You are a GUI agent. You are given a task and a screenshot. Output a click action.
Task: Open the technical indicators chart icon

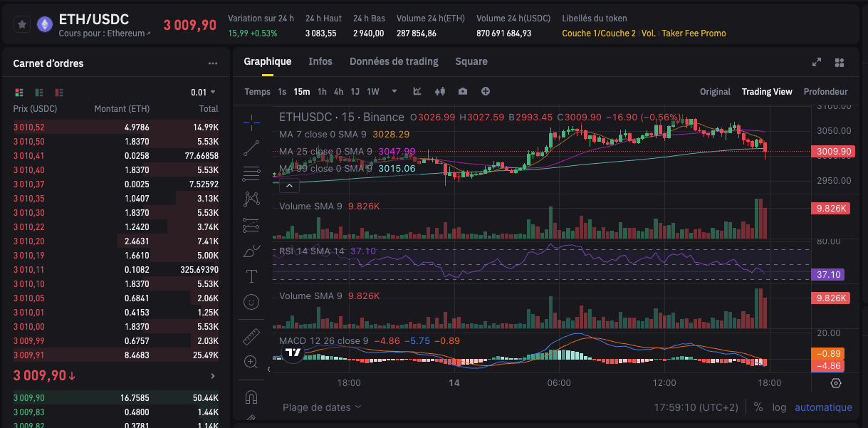417,91
